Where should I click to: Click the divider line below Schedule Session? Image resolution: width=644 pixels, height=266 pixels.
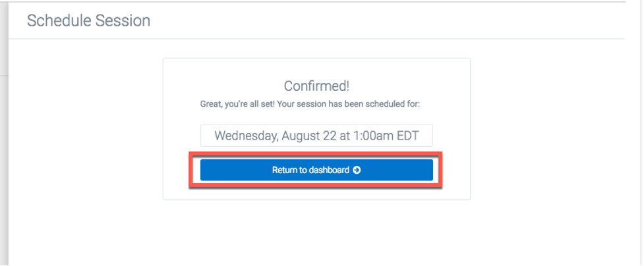click(316, 39)
